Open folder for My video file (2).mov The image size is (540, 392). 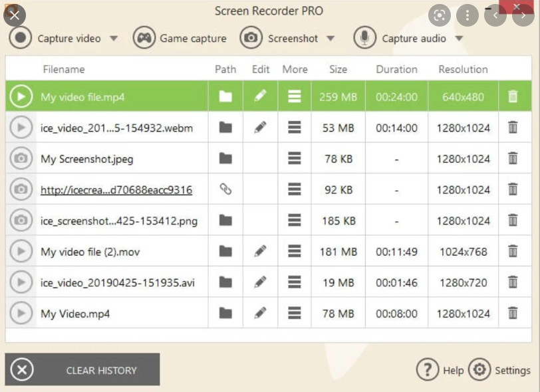(225, 251)
